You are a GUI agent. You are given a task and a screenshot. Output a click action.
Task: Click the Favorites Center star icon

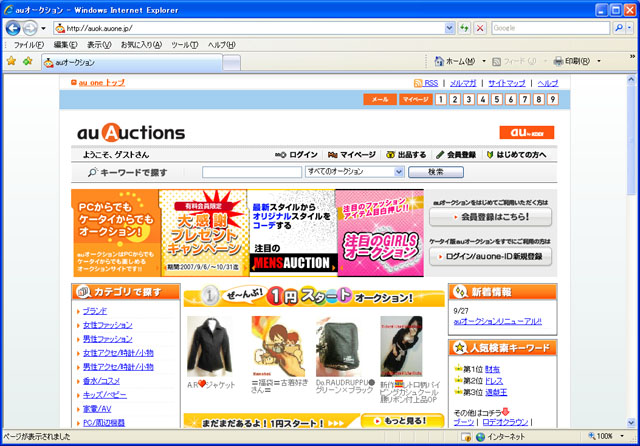(11, 61)
